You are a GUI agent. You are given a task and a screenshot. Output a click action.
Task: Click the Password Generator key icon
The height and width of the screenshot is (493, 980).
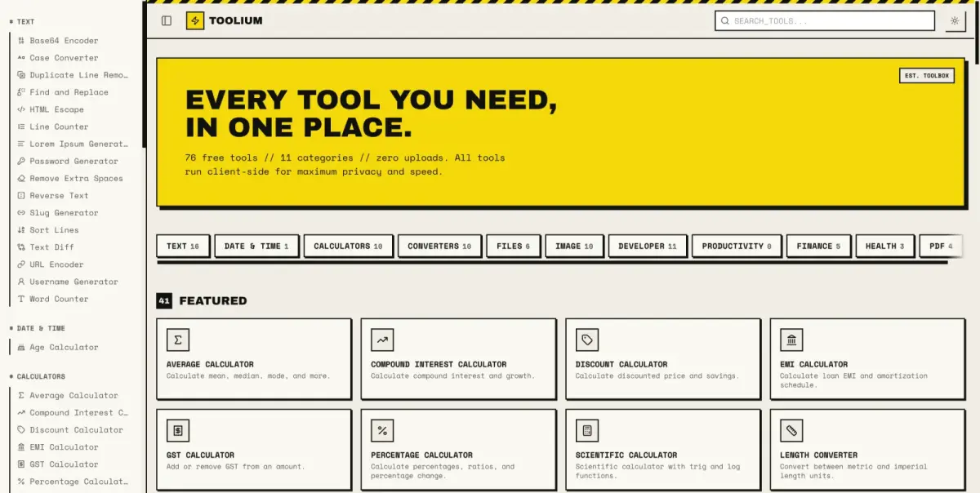(x=21, y=161)
